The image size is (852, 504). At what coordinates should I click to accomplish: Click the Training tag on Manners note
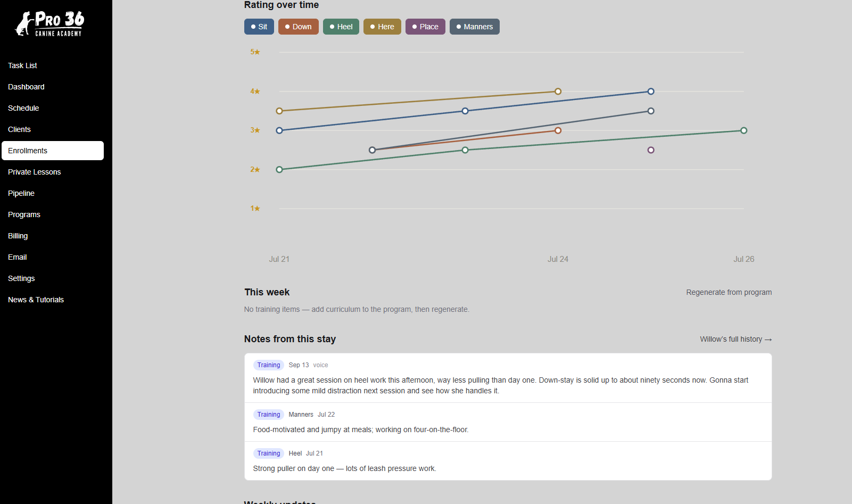coord(269,415)
